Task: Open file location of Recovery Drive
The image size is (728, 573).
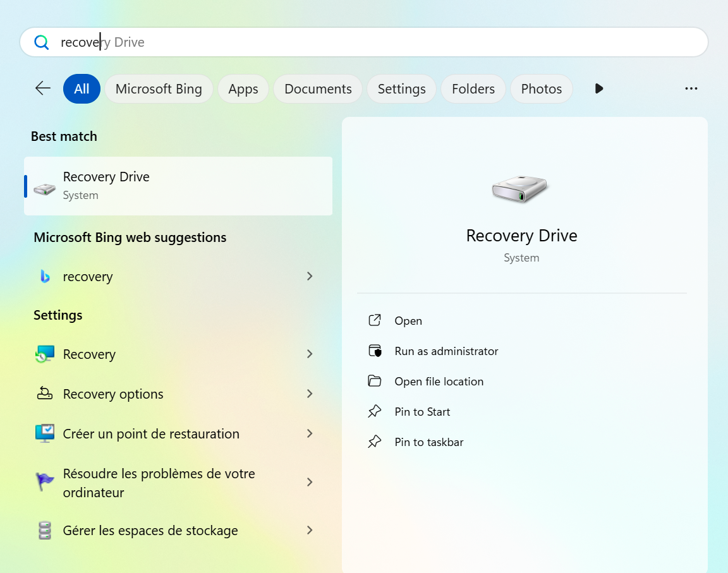Action: 439,382
